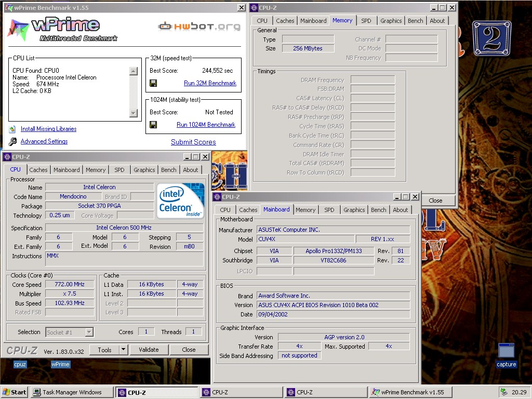Click the taskbar clock 20.29
This screenshot has width=532, height=399.
(519, 392)
